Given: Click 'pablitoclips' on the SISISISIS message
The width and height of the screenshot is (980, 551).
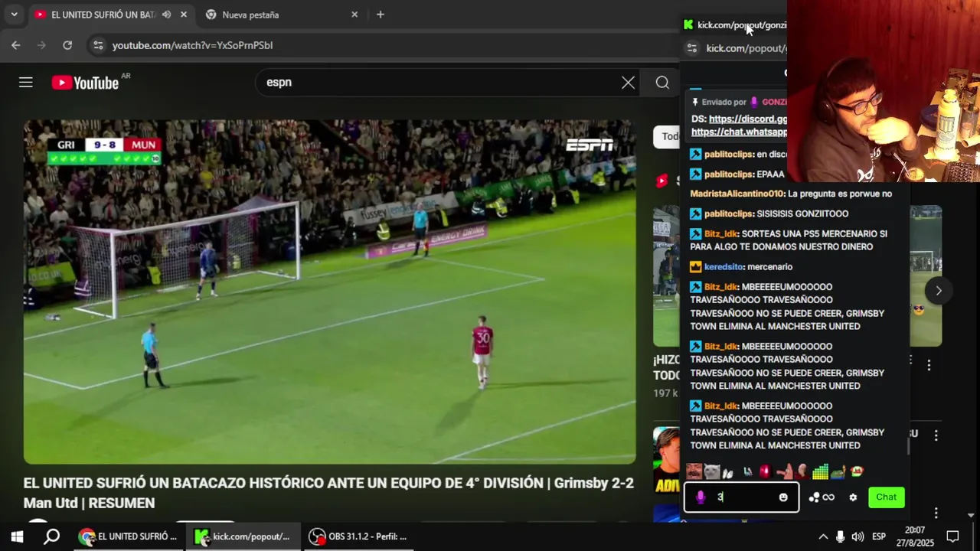Looking at the screenshot, I should [x=729, y=214].
